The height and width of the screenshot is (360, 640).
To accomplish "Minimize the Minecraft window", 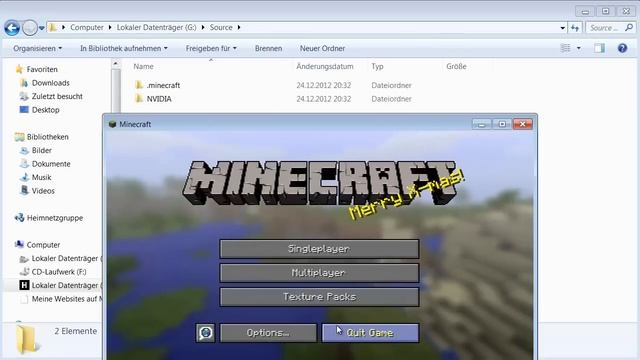I will (x=482, y=124).
